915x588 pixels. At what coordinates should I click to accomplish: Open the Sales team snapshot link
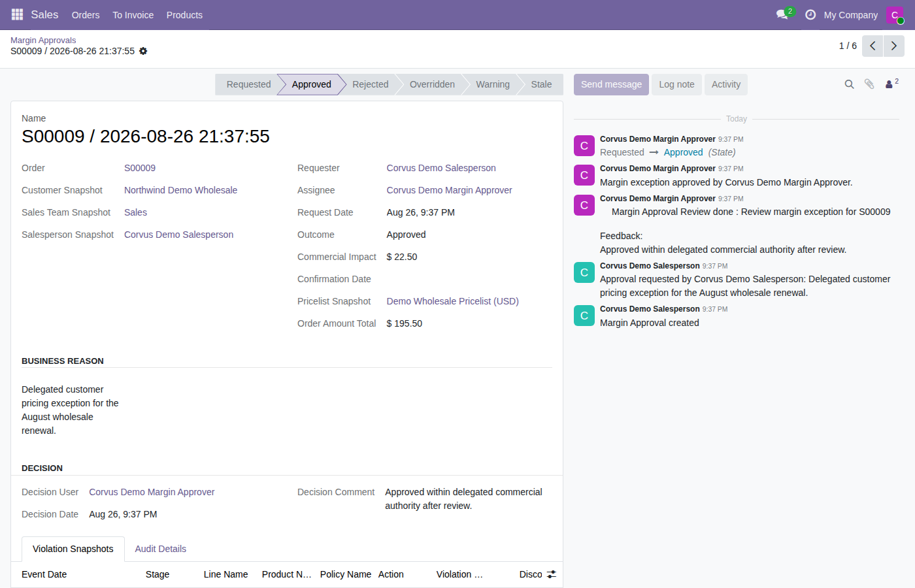[135, 212]
